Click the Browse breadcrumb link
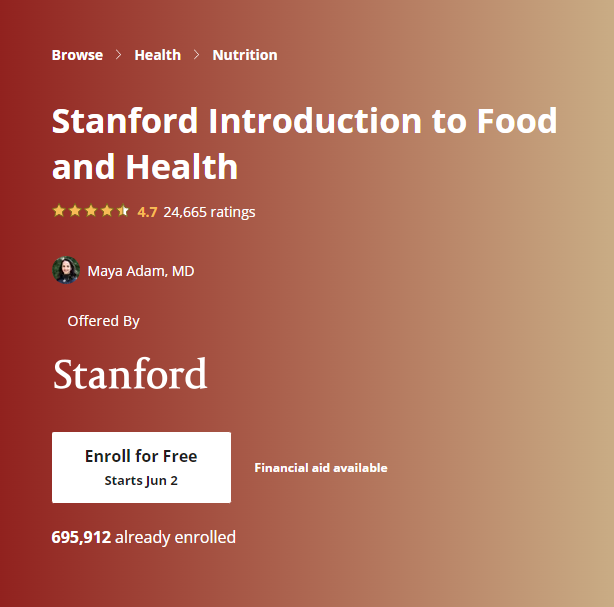 (77, 55)
